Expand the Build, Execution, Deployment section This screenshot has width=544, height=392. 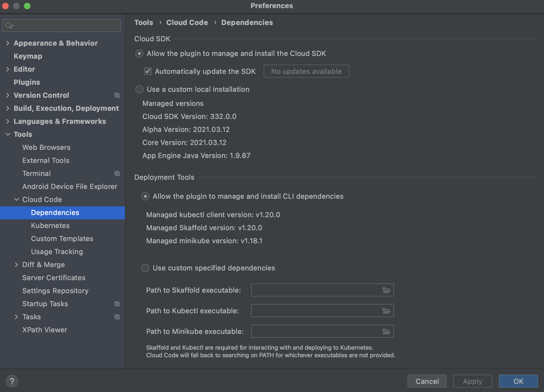[x=8, y=108]
